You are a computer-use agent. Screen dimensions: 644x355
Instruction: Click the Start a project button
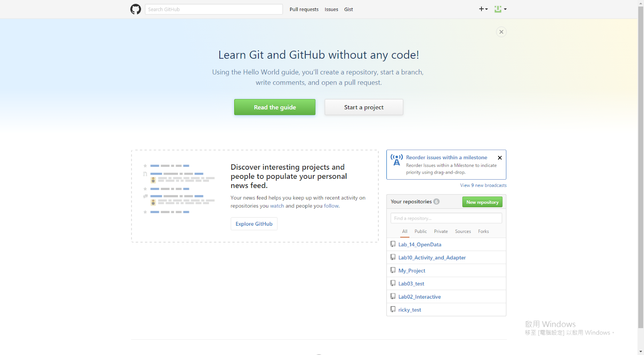(x=364, y=107)
